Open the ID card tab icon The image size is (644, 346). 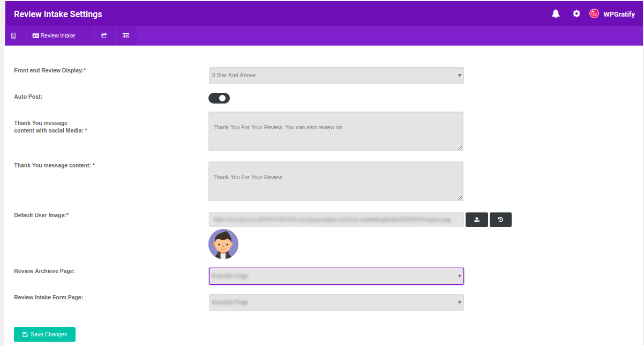[126, 36]
